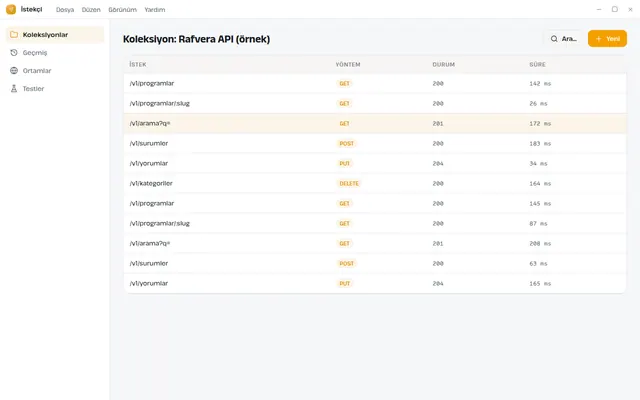640x400 pixels.
Task: Click the DELETE method badge
Action: tap(349, 183)
